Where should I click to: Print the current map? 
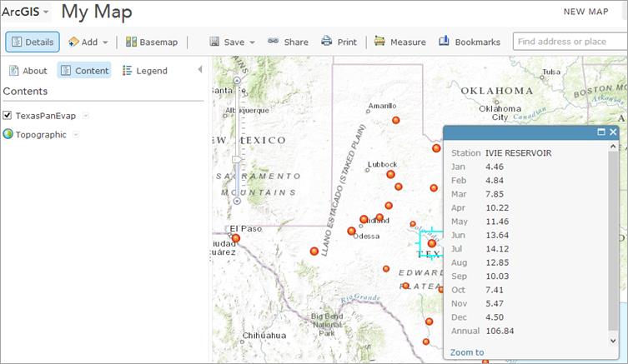[x=339, y=42]
